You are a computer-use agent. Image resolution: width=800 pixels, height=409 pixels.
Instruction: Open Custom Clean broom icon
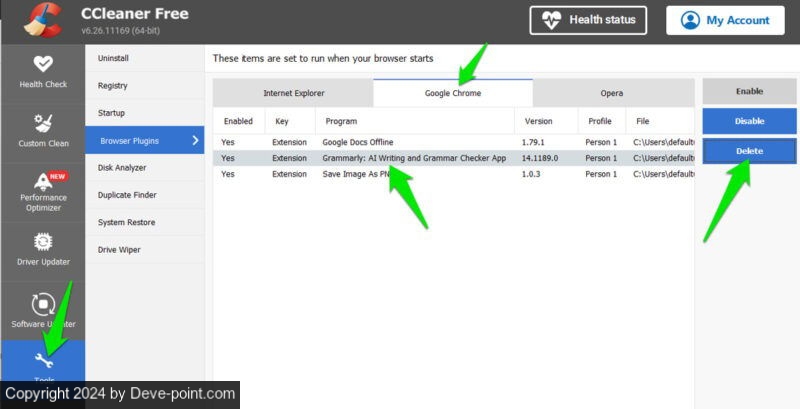(x=43, y=124)
